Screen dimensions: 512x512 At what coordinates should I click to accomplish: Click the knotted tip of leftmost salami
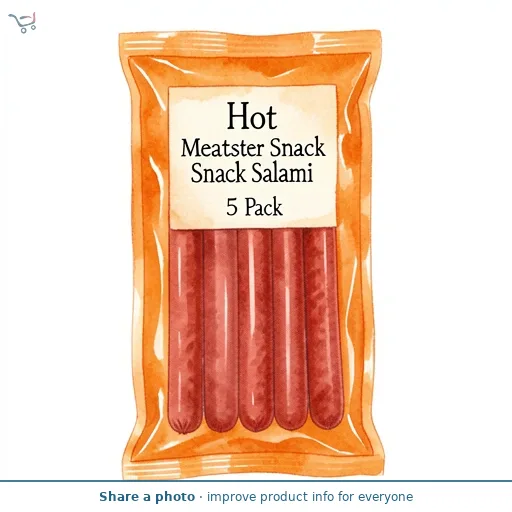click(x=183, y=427)
